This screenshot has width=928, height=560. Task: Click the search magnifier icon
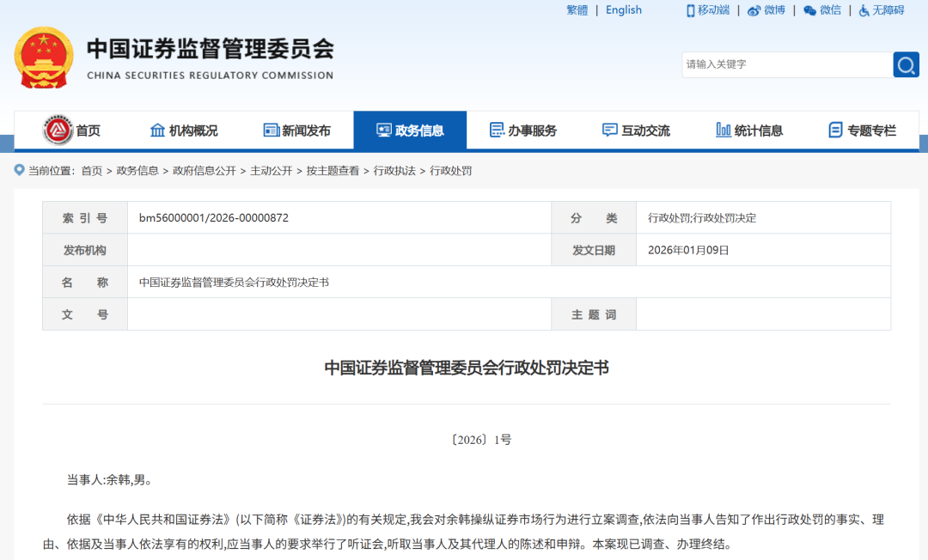(905, 64)
